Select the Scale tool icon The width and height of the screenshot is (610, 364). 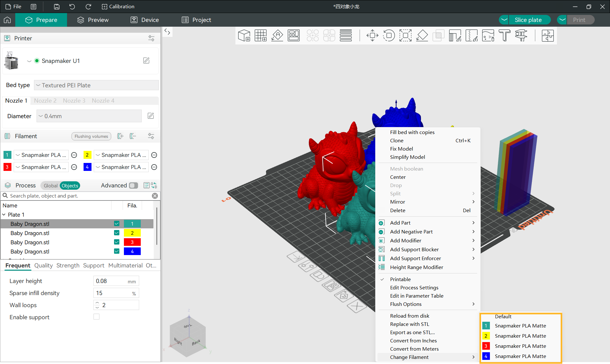405,36
